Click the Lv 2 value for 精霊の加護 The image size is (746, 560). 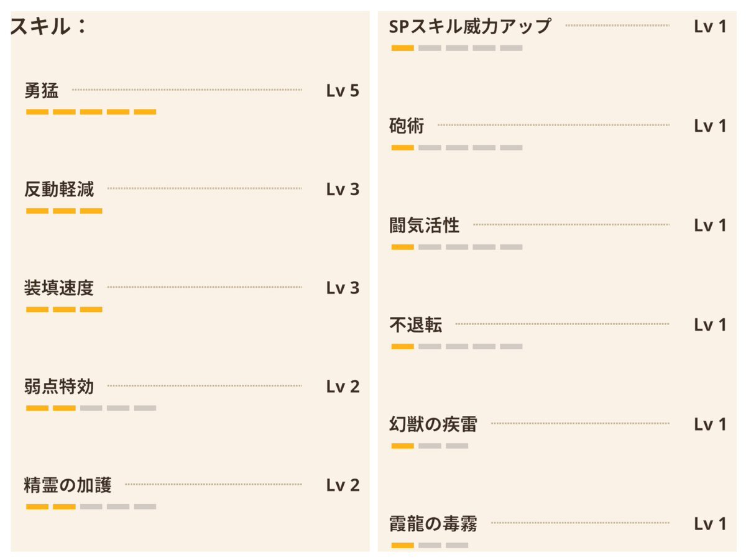[343, 485]
